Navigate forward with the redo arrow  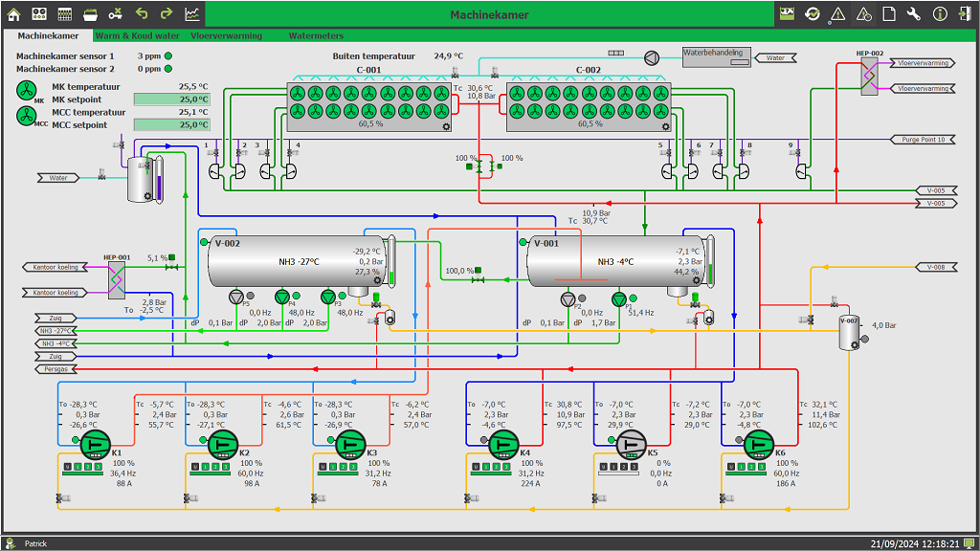pos(167,13)
